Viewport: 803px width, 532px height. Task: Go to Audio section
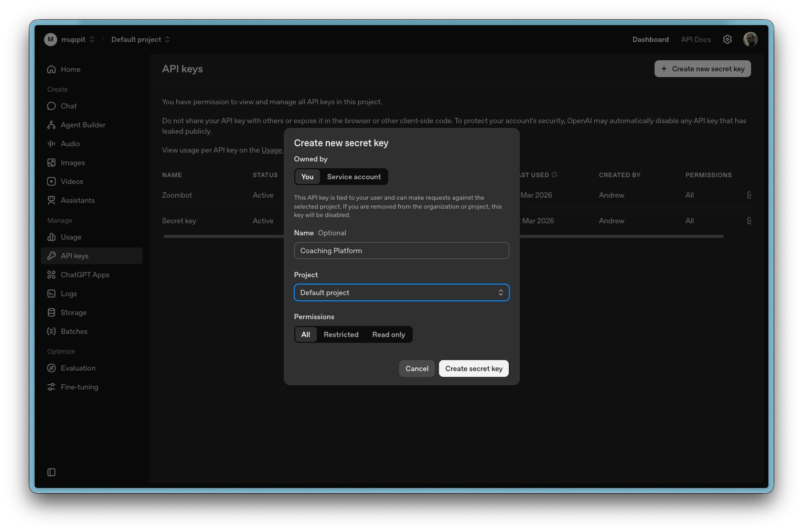70,144
